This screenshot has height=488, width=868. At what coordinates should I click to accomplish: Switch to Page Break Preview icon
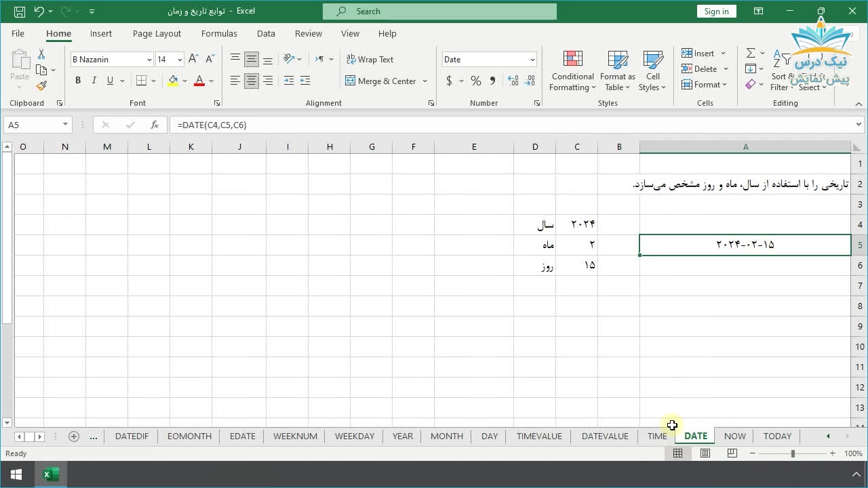[x=732, y=453]
